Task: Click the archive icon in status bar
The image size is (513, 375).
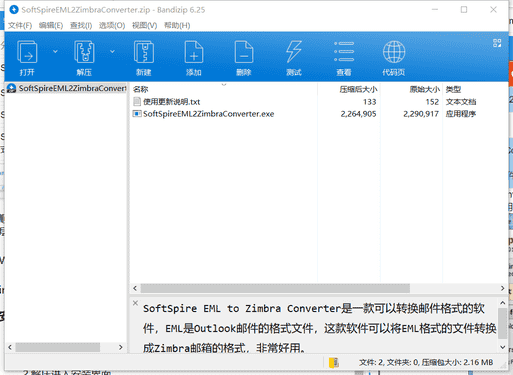Action: pos(334,362)
